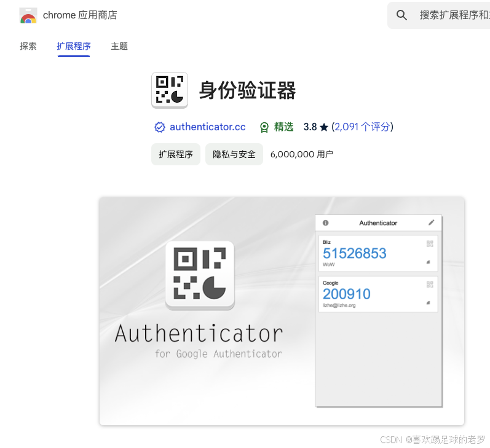The height and width of the screenshot is (448, 490).
Task: Click the search magnifier icon
Action: pos(401,15)
